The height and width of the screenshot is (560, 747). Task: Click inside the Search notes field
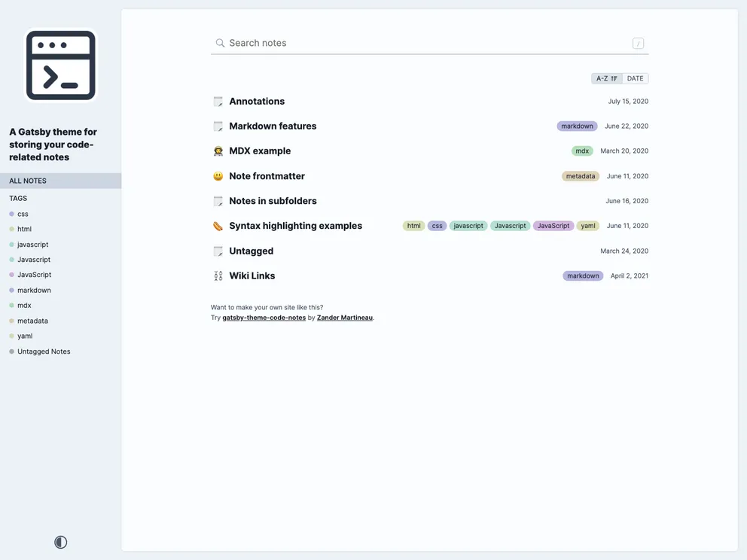377,43
